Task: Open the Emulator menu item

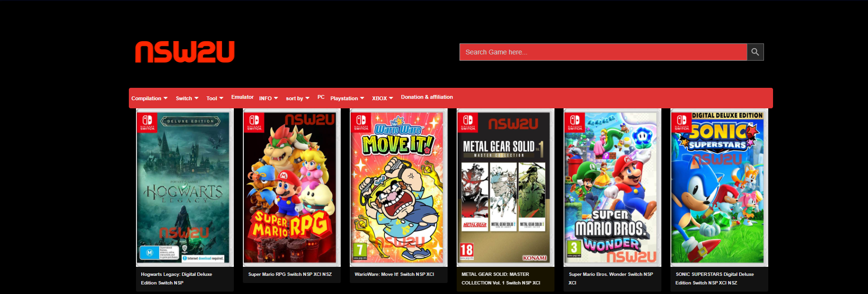Action: 242,97
